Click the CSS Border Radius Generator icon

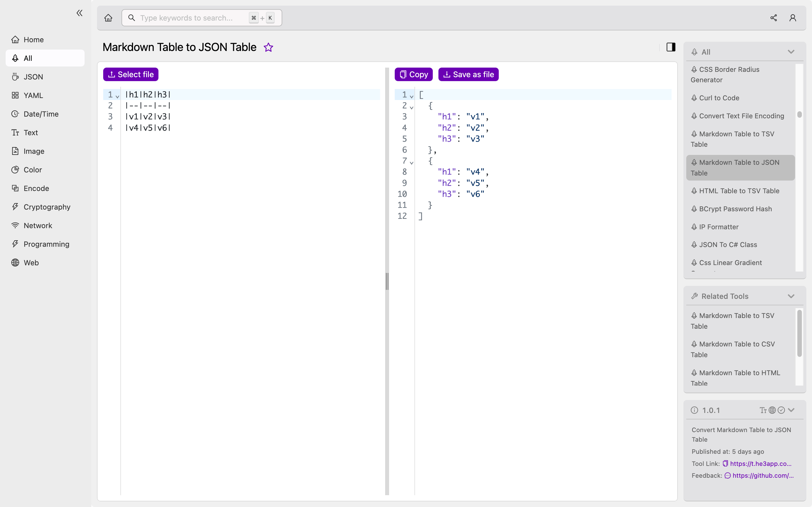[x=695, y=70]
